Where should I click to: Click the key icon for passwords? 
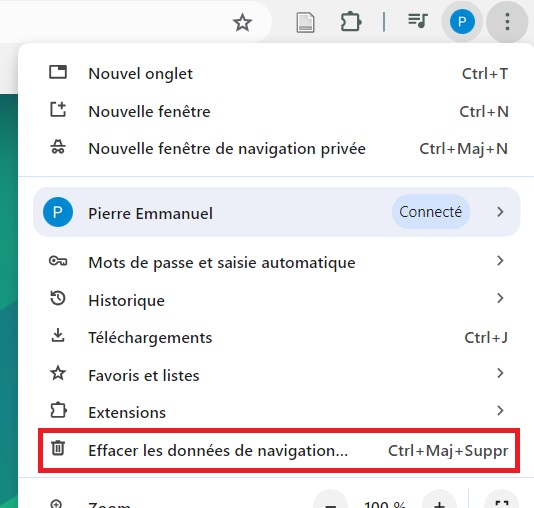click(58, 261)
